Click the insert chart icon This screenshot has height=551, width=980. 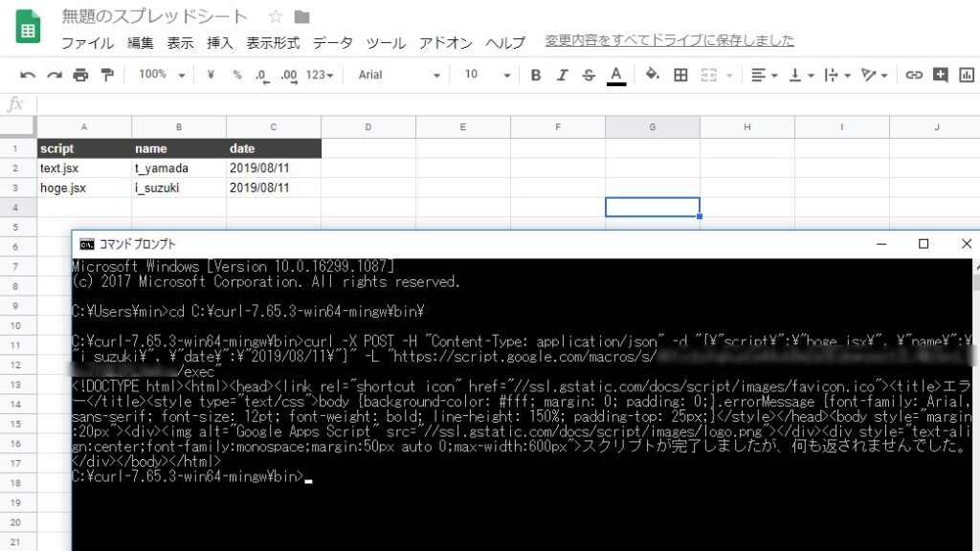pos(968,75)
